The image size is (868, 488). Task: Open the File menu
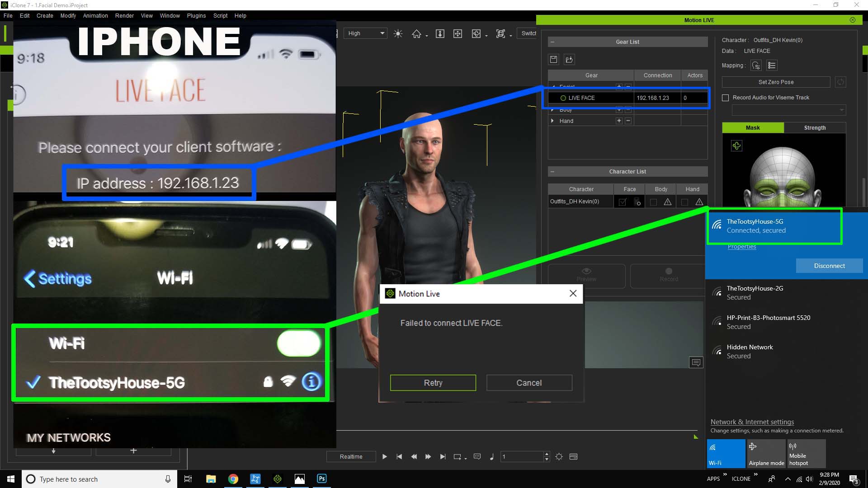[8, 15]
